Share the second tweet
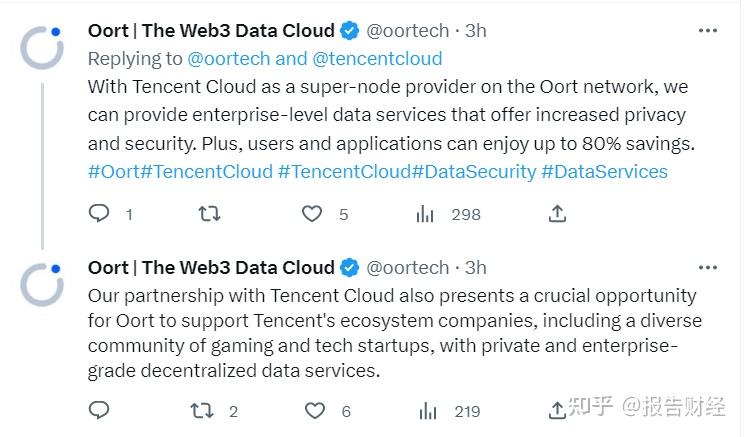This screenshot has height=437, width=744. point(557,410)
